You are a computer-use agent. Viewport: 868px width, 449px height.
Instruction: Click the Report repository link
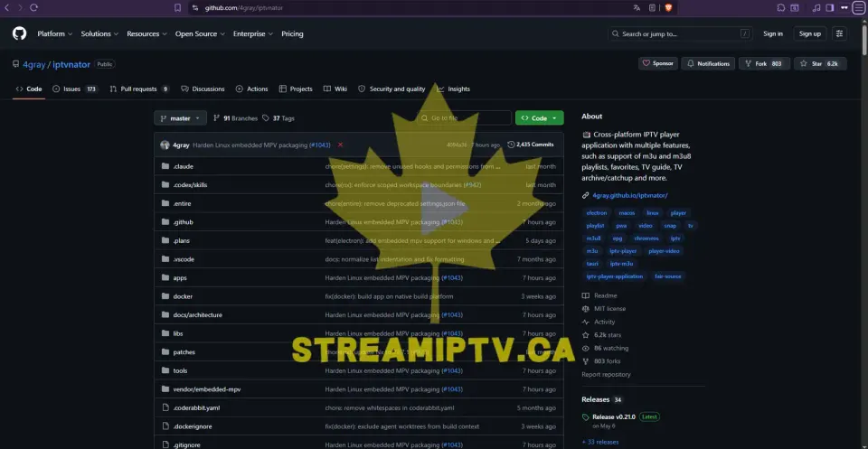pos(606,374)
